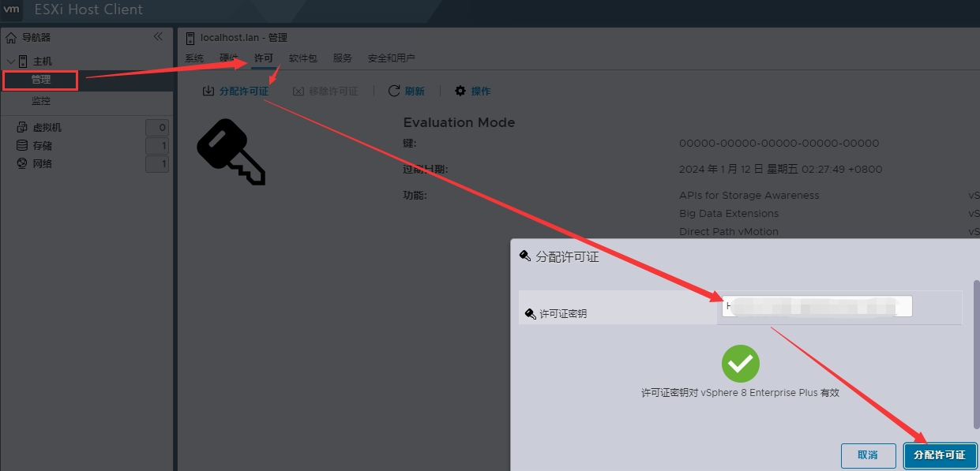Switch to the System (系统) tab
Screen dimensions: 980x471
point(194,58)
